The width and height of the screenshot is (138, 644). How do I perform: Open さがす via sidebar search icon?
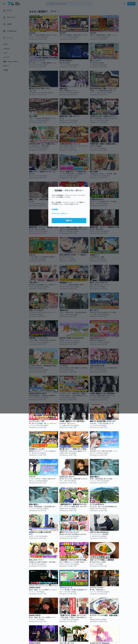click(4, 24)
